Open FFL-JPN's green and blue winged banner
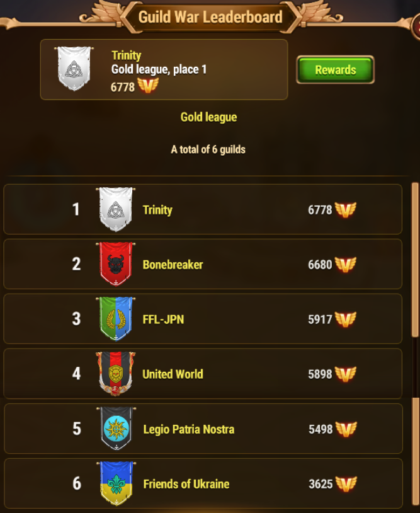Viewport: 420px width, 513px height. [x=116, y=319]
